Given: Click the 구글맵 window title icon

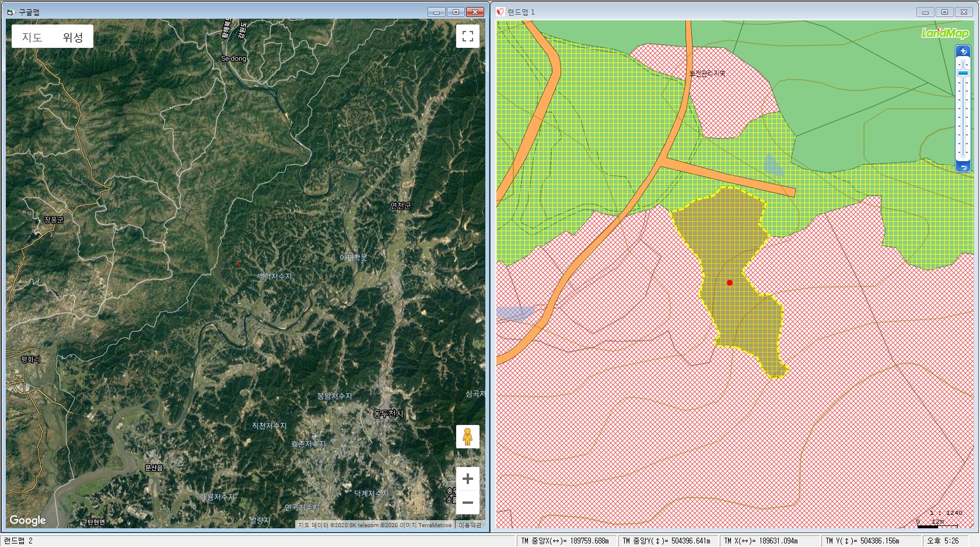Looking at the screenshot, I should coord(10,12).
